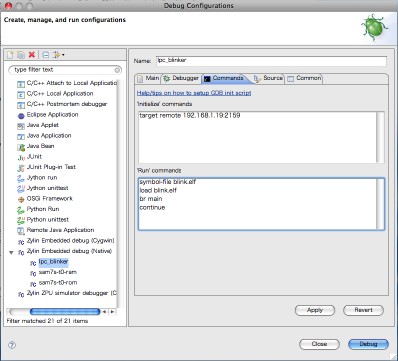Select C/C++ Attach to Local Application

(x=71, y=83)
